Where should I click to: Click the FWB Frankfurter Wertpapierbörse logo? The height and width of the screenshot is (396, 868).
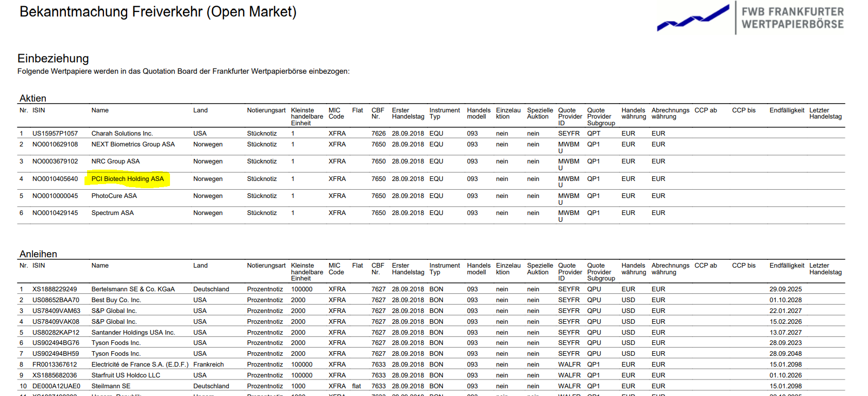click(x=751, y=18)
